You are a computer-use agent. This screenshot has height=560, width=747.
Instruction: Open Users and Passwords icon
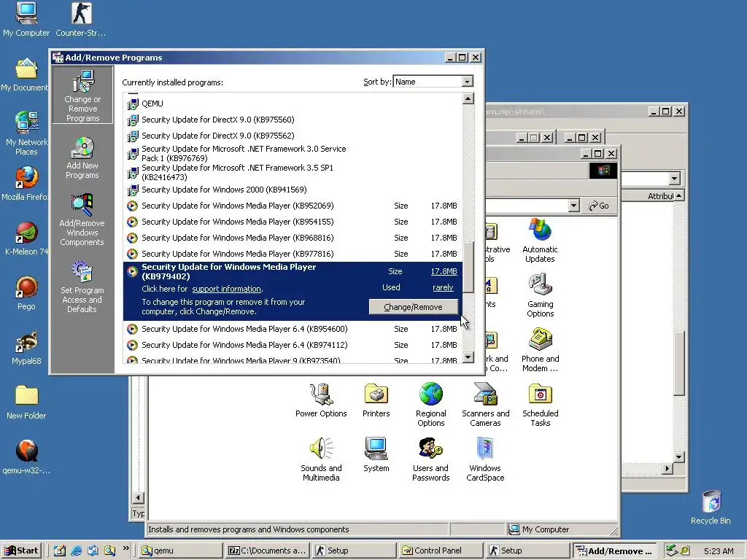pyautogui.click(x=430, y=459)
